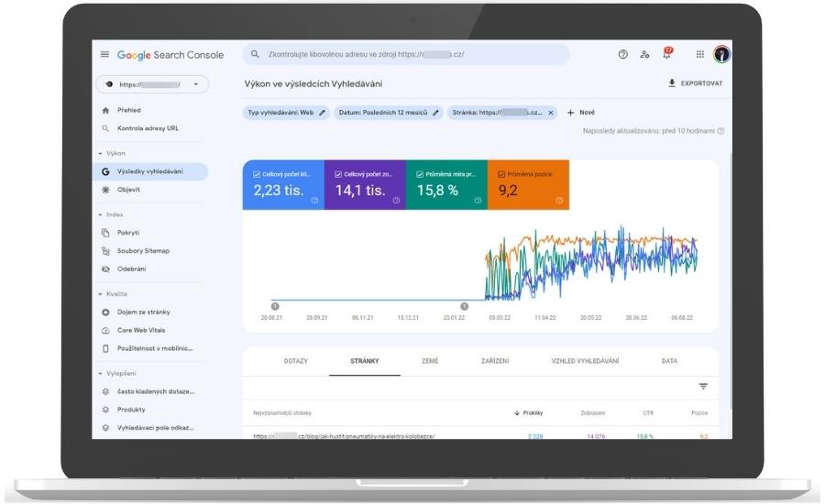
Task: Collapse the Výkon section
Action: (100, 154)
